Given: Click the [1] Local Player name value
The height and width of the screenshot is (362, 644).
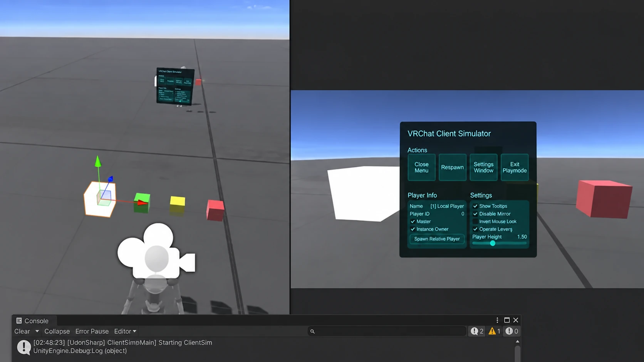Looking at the screenshot, I should point(447,206).
